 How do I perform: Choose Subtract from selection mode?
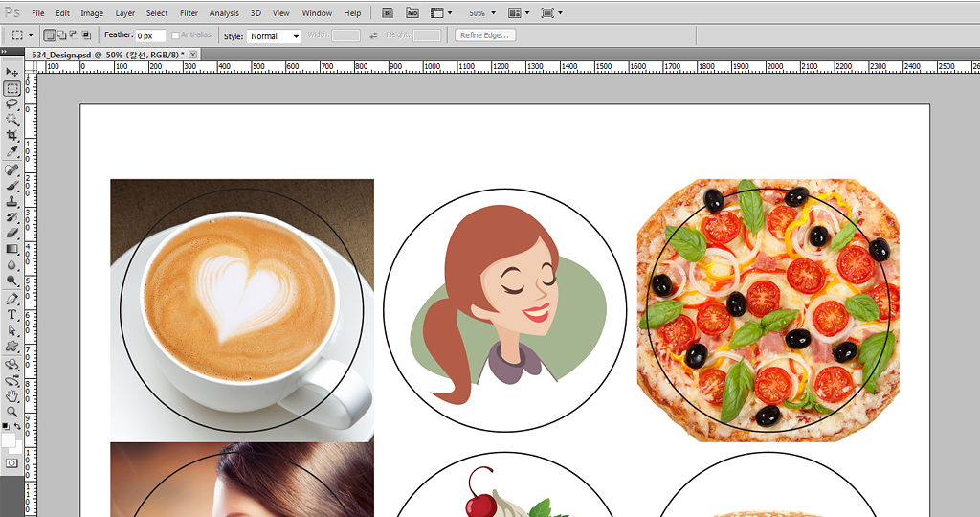tap(74, 35)
